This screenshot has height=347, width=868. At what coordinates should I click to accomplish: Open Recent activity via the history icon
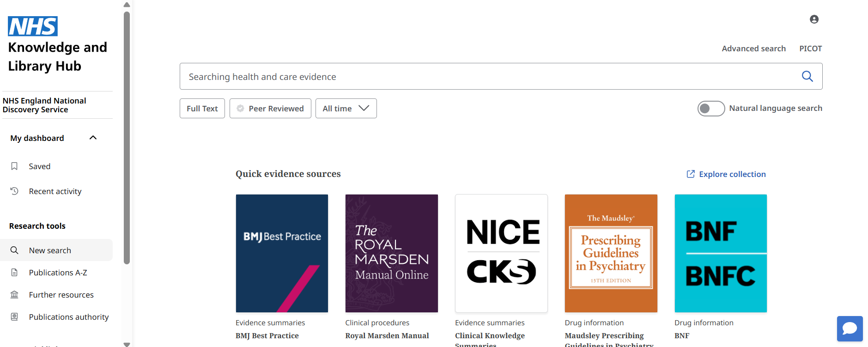pyautogui.click(x=14, y=191)
